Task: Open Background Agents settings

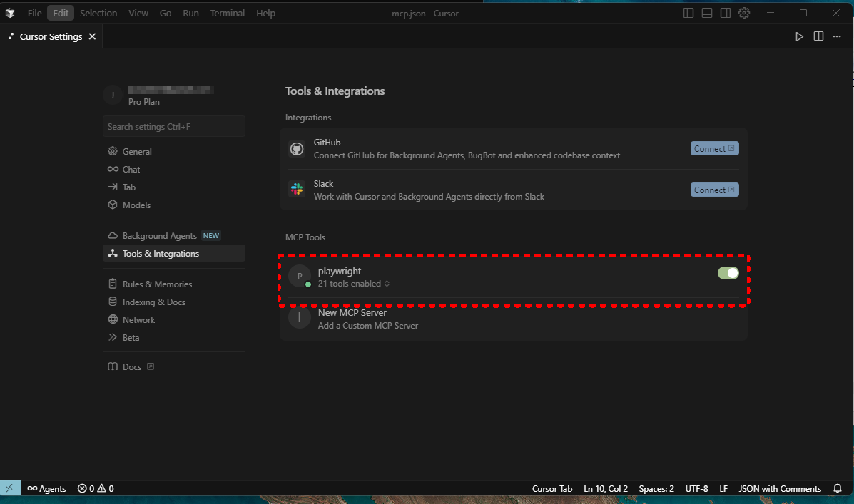Action: [x=174, y=236]
